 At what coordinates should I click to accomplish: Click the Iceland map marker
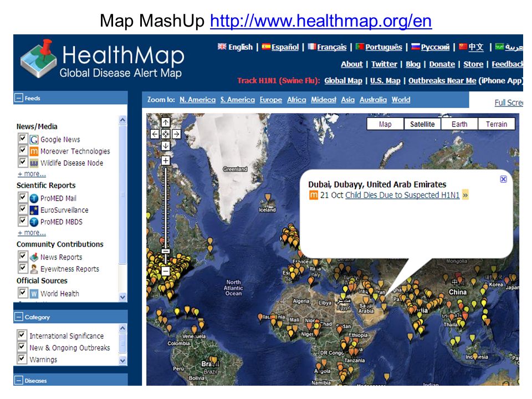point(268,198)
